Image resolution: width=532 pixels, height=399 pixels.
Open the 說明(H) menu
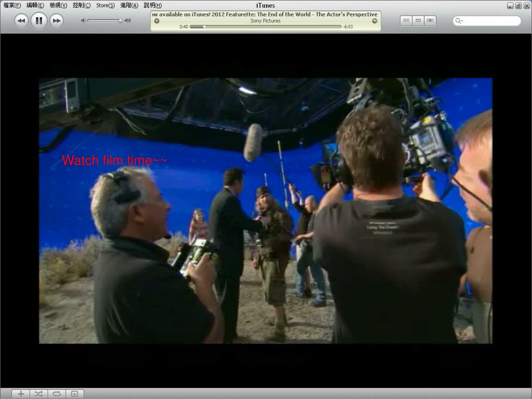(153, 5)
